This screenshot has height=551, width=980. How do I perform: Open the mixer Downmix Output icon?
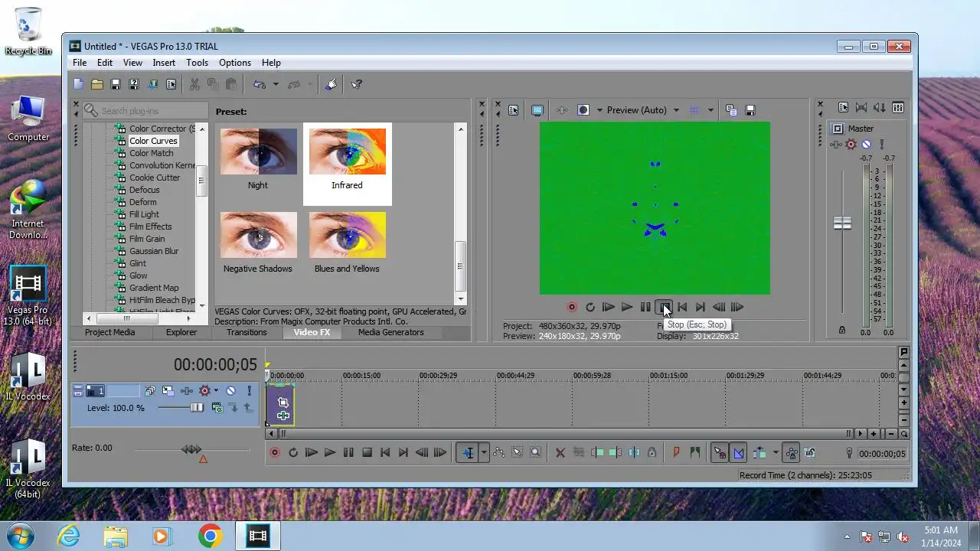point(861,108)
